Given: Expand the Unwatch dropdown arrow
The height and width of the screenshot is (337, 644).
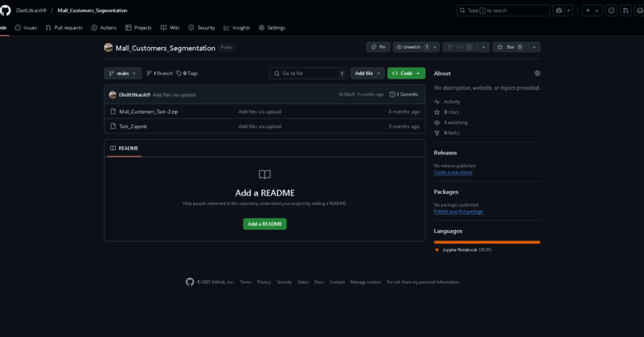Looking at the screenshot, I should [435, 47].
